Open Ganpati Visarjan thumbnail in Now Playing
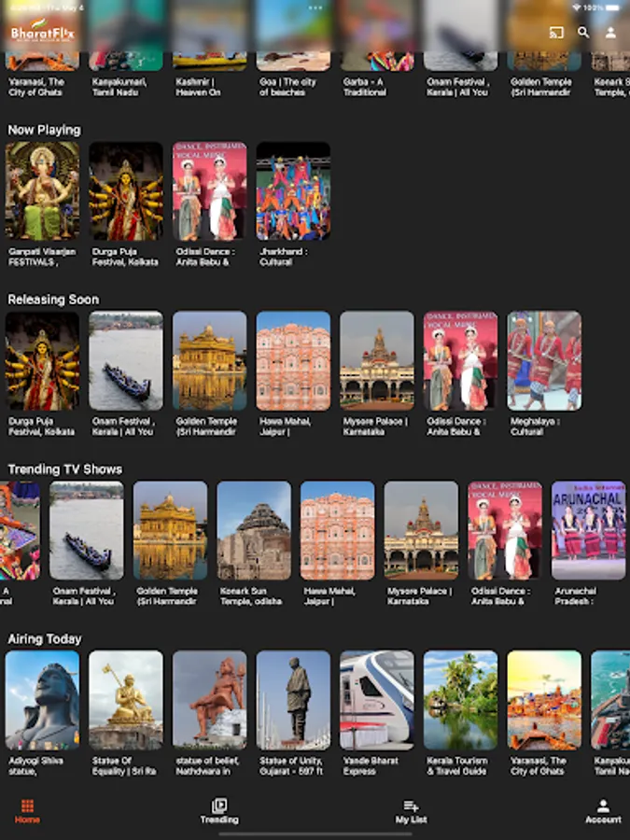This screenshot has width=630, height=840. click(x=42, y=191)
